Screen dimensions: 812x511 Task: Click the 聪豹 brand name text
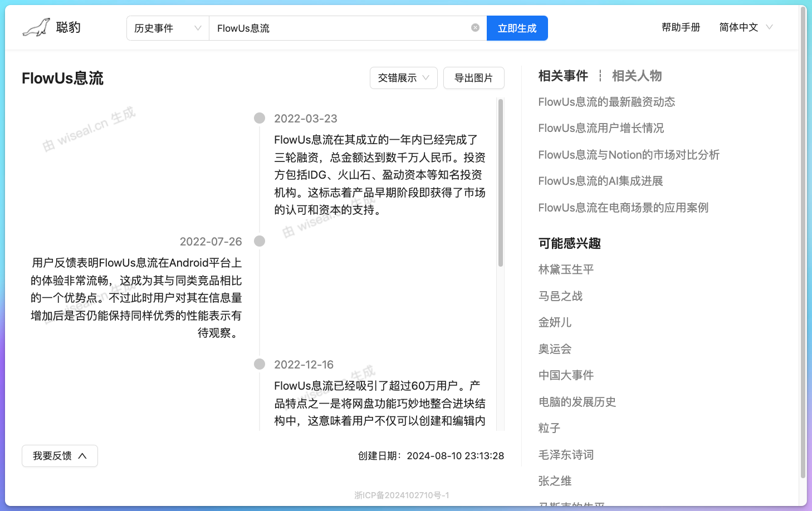[x=69, y=27]
